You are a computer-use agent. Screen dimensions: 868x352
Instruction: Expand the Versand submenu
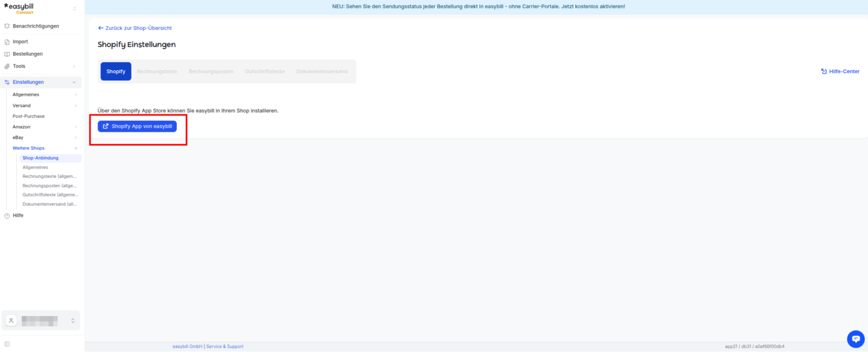76,105
